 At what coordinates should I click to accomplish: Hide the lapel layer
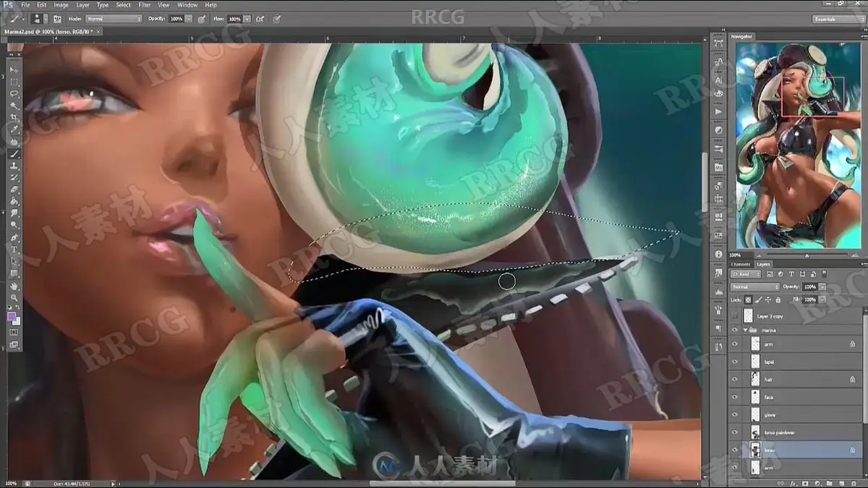click(x=735, y=361)
